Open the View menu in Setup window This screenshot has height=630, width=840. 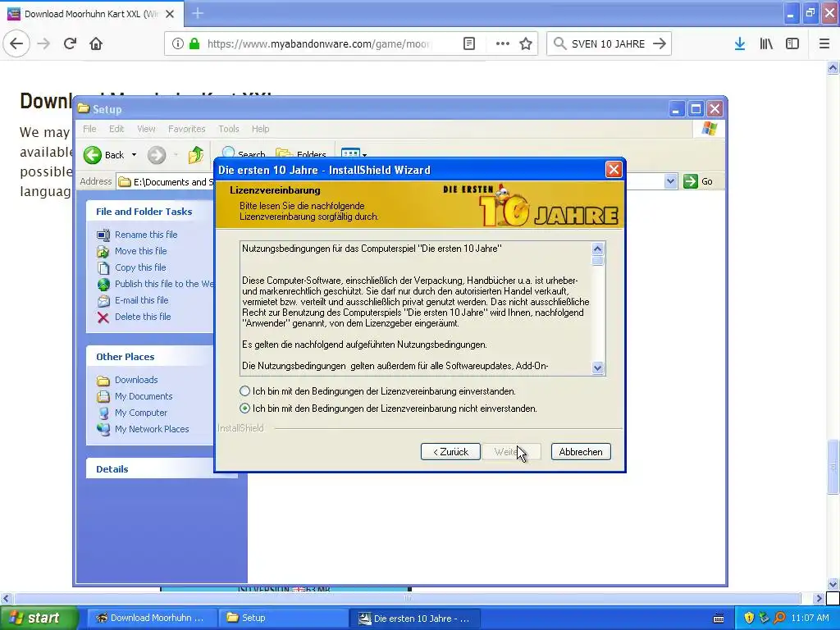(146, 129)
